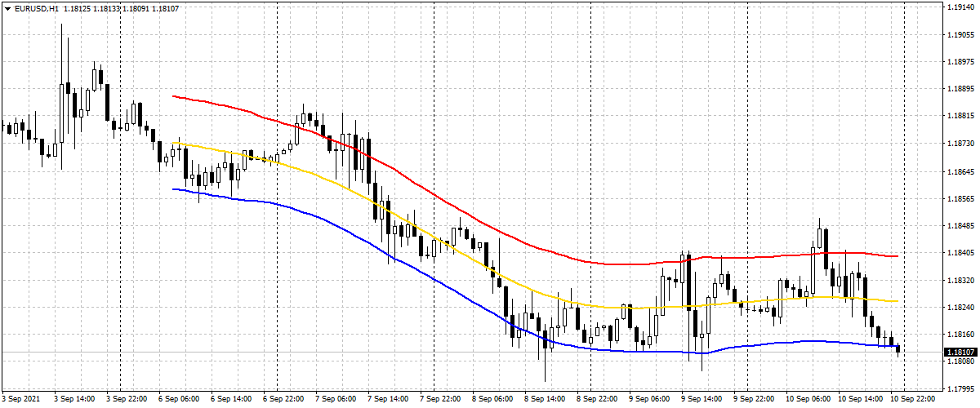980x408 pixels.
Task: Click the 10 Sep 06:00 time label
Action: pyautogui.click(x=809, y=400)
